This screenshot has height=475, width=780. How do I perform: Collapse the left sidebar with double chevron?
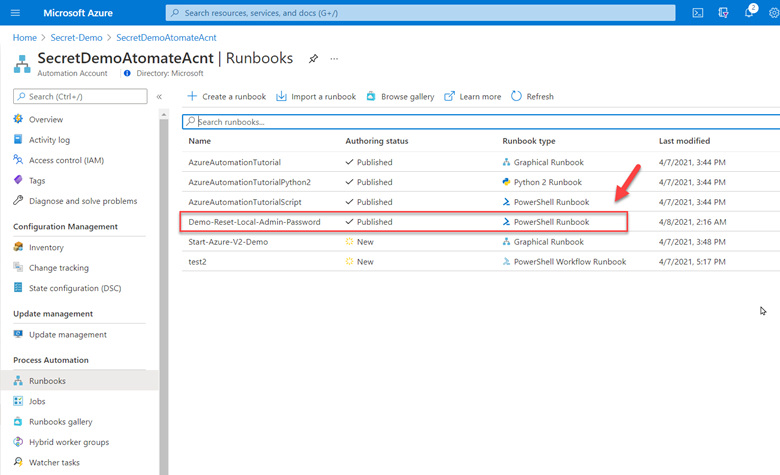coord(159,97)
